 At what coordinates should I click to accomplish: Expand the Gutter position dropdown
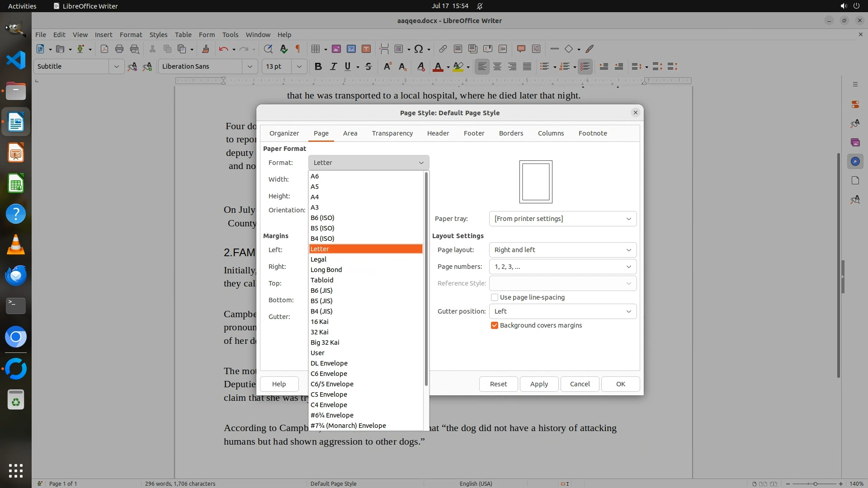[x=562, y=311]
